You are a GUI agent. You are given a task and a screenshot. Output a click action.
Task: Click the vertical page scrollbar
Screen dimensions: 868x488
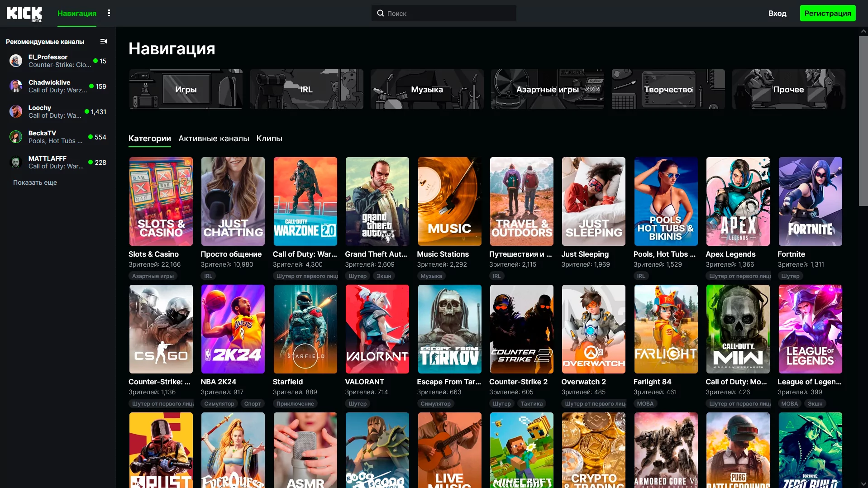(x=863, y=121)
